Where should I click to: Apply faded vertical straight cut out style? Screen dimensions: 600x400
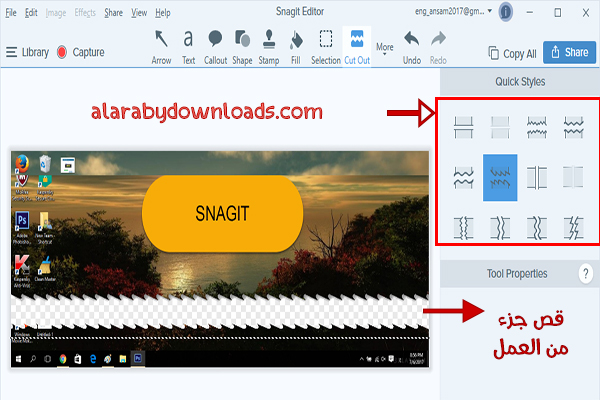click(574, 178)
